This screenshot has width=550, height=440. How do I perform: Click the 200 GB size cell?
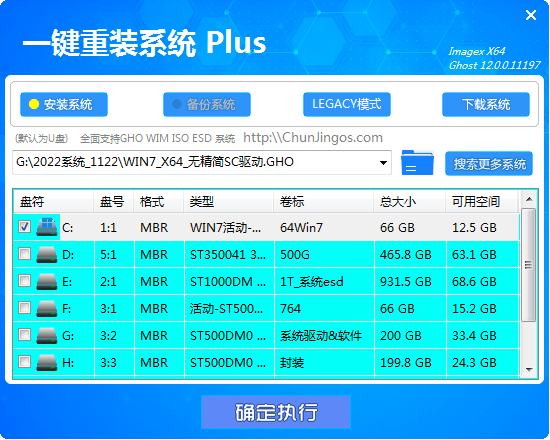410,336
